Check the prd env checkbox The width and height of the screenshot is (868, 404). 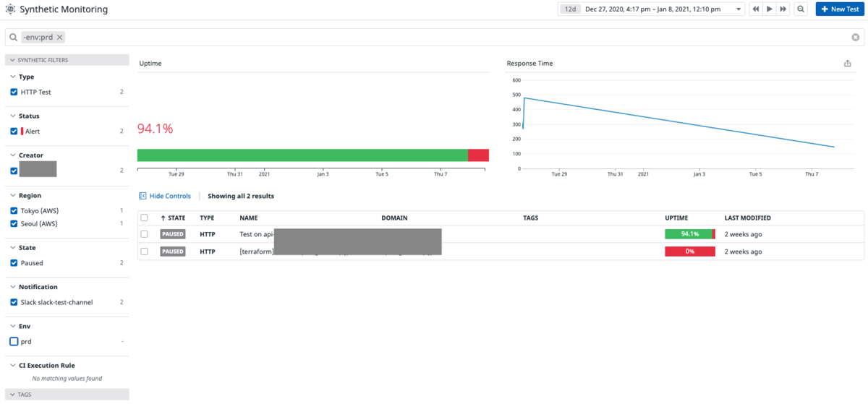pos(14,341)
